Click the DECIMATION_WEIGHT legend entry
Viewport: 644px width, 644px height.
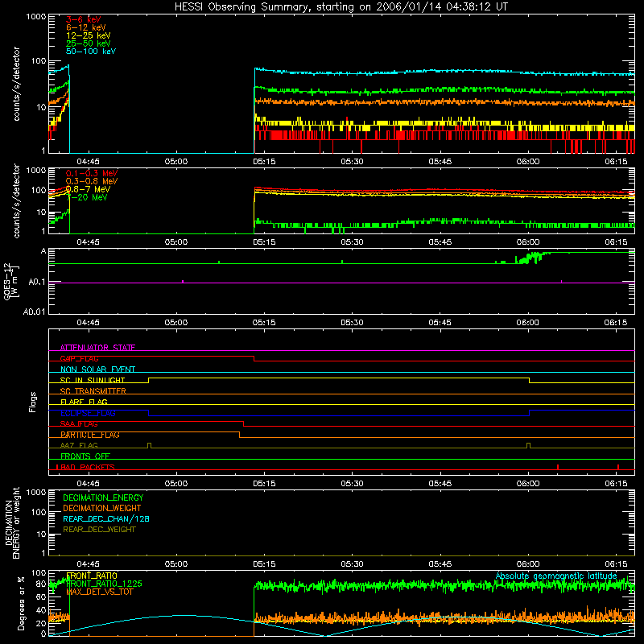coord(102,508)
